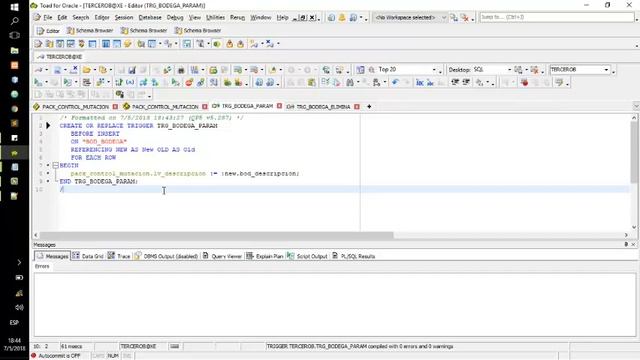The width and height of the screenshot is (640, 360).
Task: Click the Autocommit status red indicator
Action: (34, 356)
